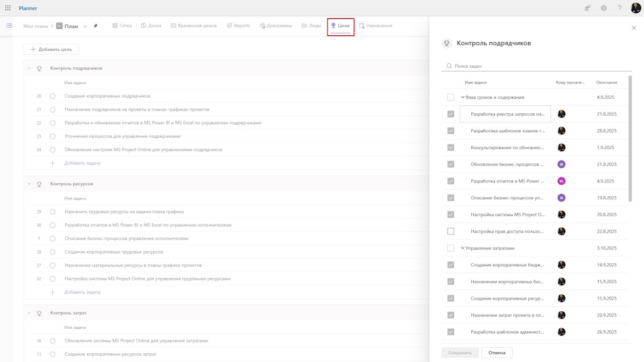
Task: Open the Назначения tab
Action: click(x=376, y=26)
